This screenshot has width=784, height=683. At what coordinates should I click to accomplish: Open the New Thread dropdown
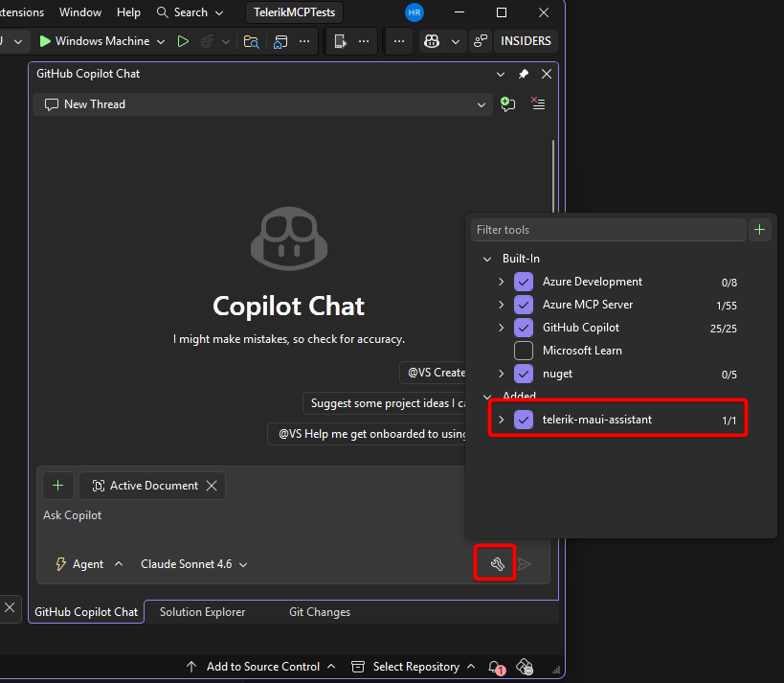(x=263, y=104)
